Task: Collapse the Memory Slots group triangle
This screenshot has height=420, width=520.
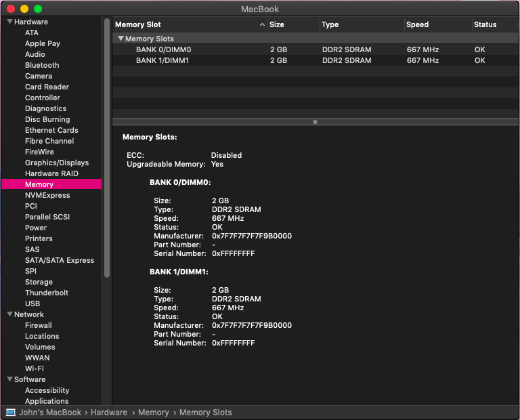Action: 121,39
